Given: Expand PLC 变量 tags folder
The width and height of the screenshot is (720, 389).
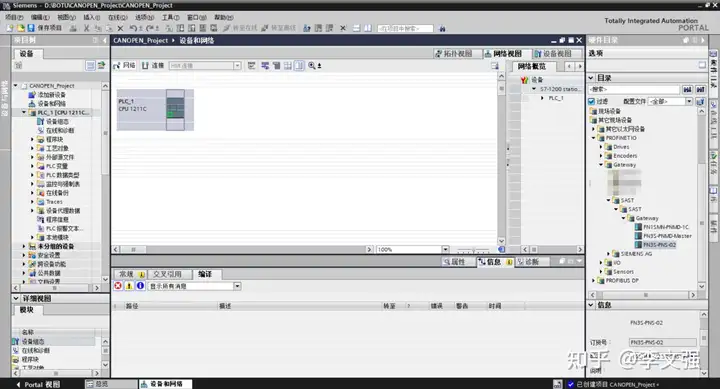Looking at the screenshot, I should coord(32,166).
